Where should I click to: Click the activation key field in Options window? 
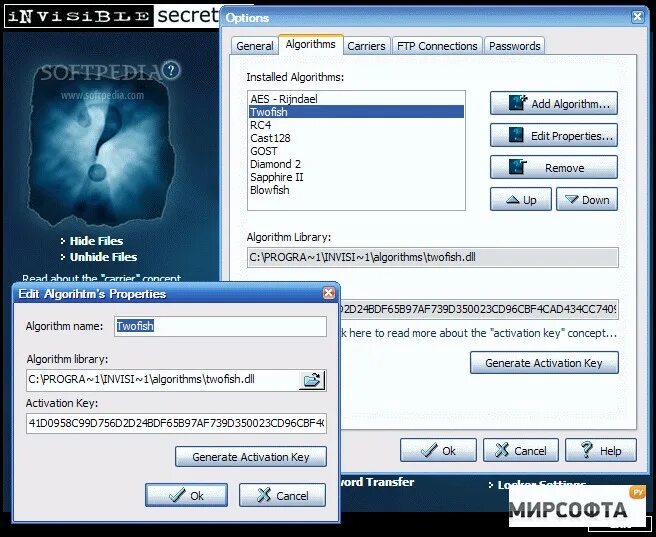[479, 309]
